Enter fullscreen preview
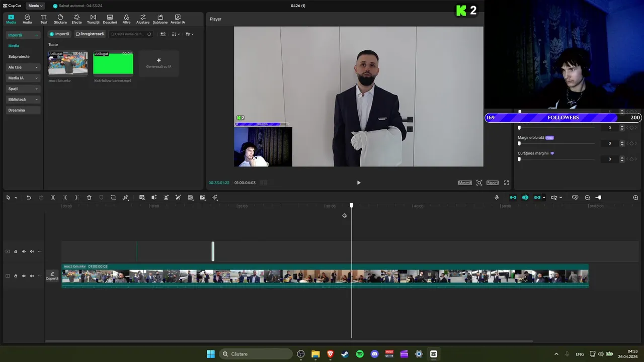Viewport: 644px width, 362px height. (506, 183)
